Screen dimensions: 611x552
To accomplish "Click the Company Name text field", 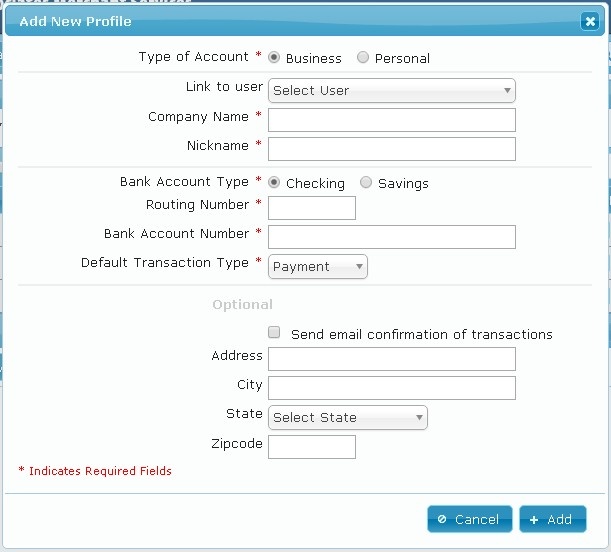I will point(392,120).
